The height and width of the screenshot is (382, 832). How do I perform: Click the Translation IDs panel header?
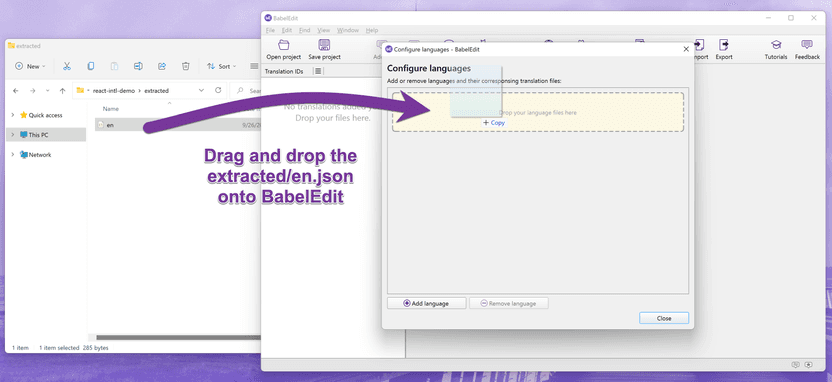pyautogui.click(x=284, y=71)
